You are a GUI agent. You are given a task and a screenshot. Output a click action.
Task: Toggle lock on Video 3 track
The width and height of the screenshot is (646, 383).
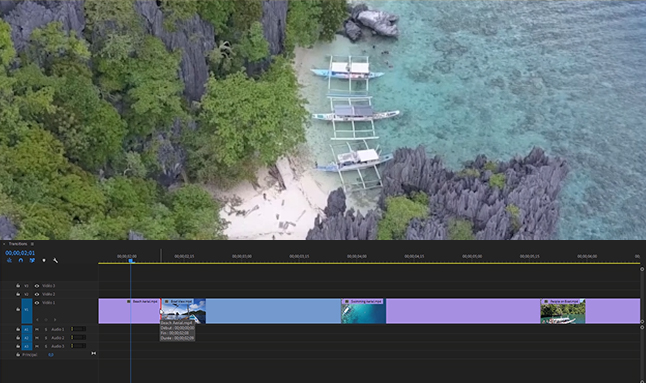click(18, 285)
